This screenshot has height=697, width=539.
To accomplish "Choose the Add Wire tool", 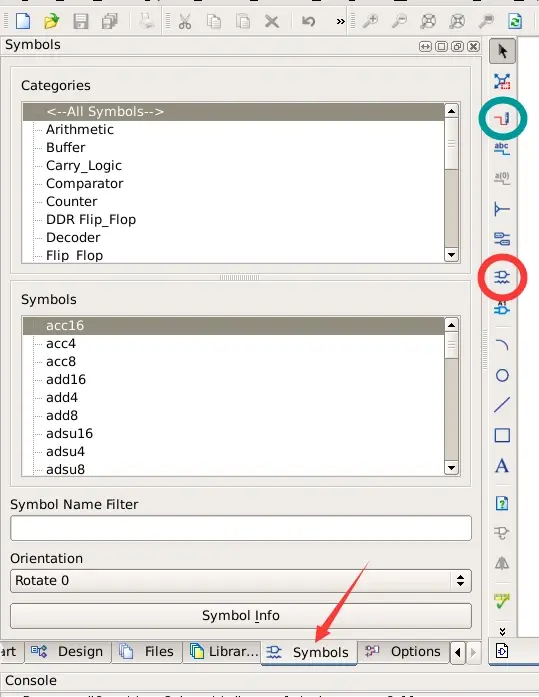I will tap(502, 119).
